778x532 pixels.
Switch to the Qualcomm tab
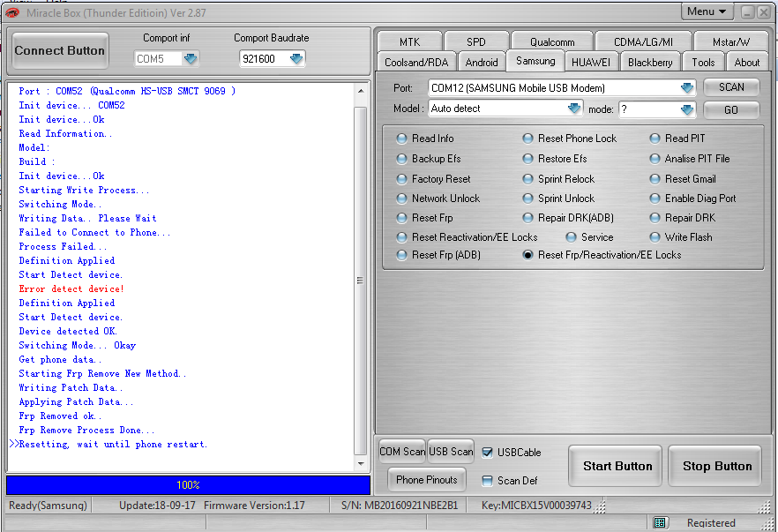pyautogui.click(x=552, y=41)
